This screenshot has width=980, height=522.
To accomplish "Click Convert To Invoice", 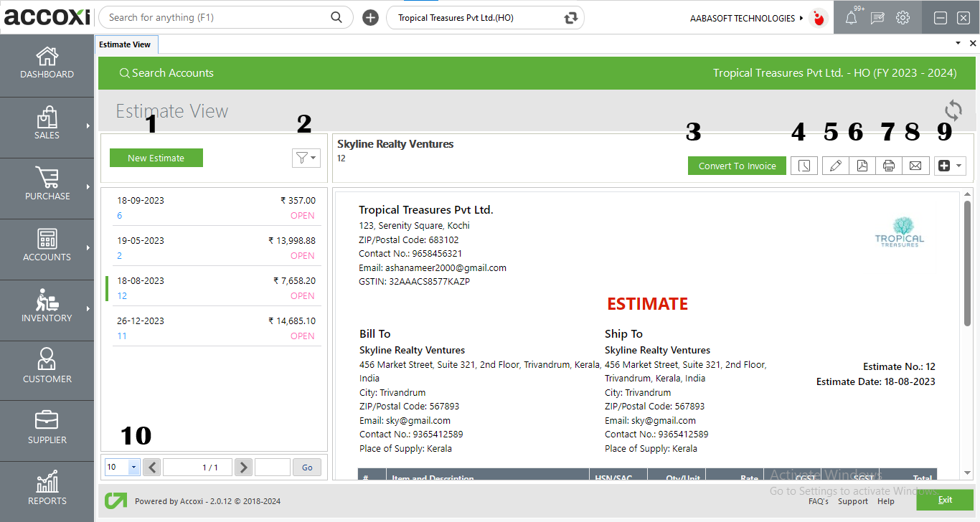I will click(x=737, y=165).
